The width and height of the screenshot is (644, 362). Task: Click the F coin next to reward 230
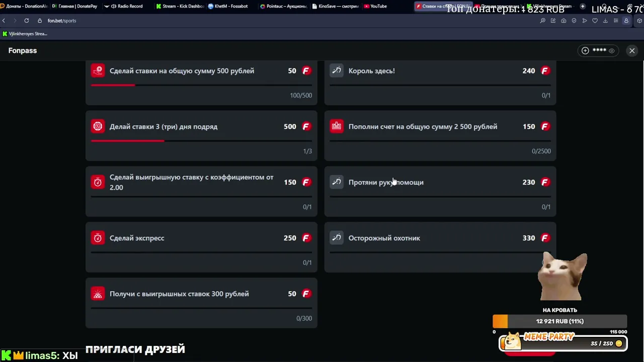pos(545,183)
